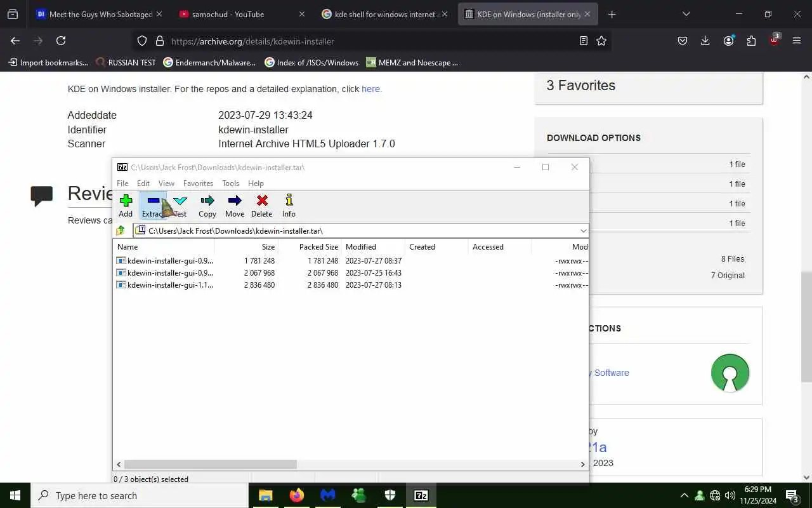Click the 7-Zip horizontal scrollbar thumb
This screenshot has height=508, width=812.
point(211,464)
